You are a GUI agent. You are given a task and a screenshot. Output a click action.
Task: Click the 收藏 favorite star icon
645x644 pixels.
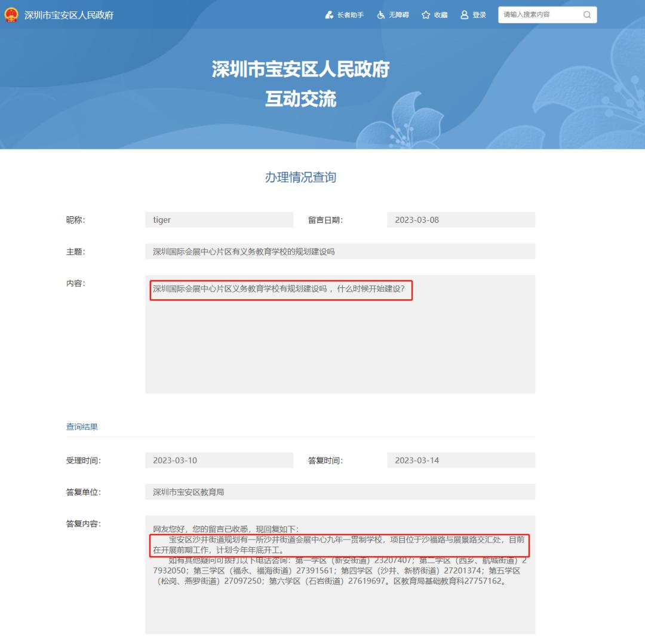click(426, 14)
